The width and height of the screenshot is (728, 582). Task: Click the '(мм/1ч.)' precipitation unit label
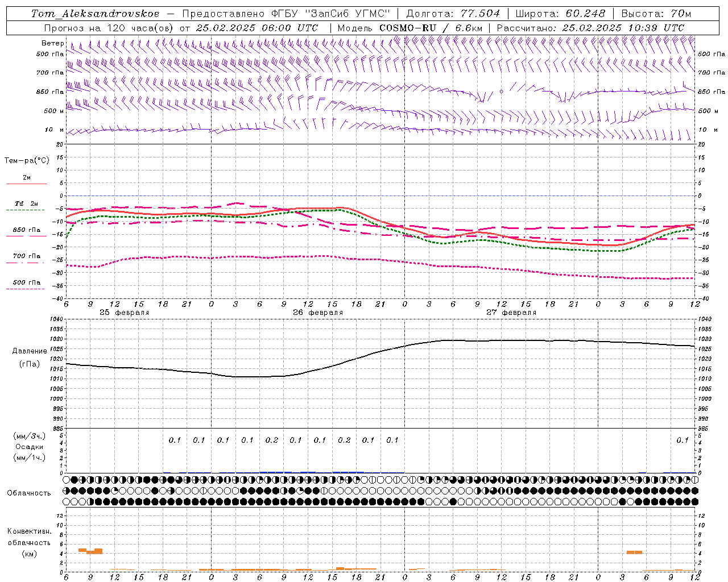29,458
